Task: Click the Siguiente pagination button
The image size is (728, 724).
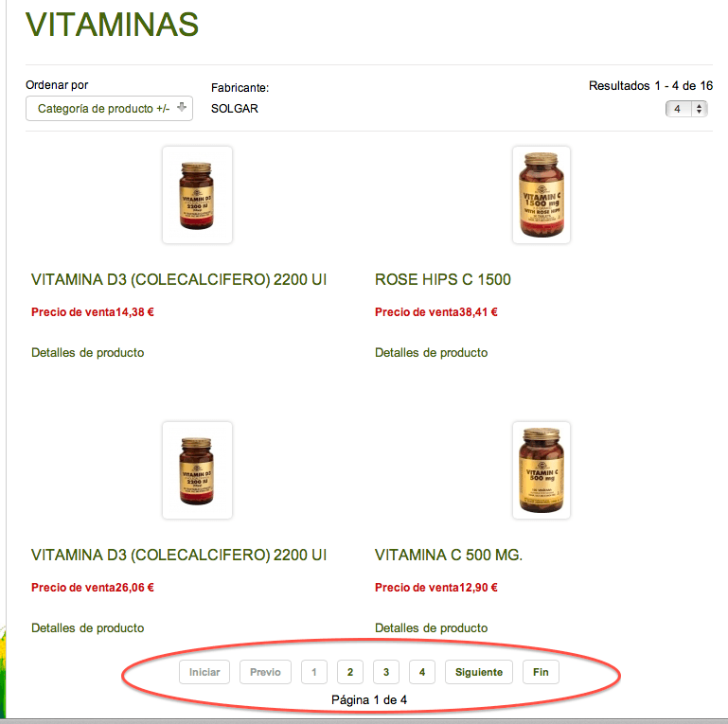Action: [x=479, y=672]
